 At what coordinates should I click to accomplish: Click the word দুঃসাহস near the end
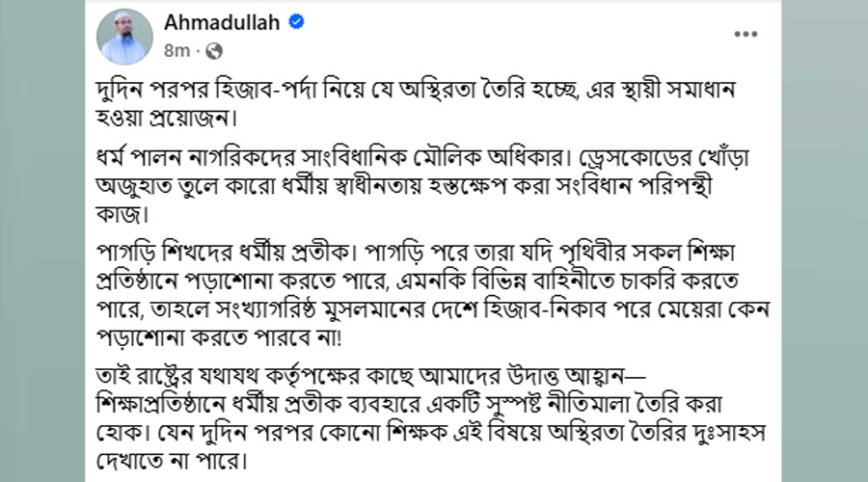click(729, 433)
